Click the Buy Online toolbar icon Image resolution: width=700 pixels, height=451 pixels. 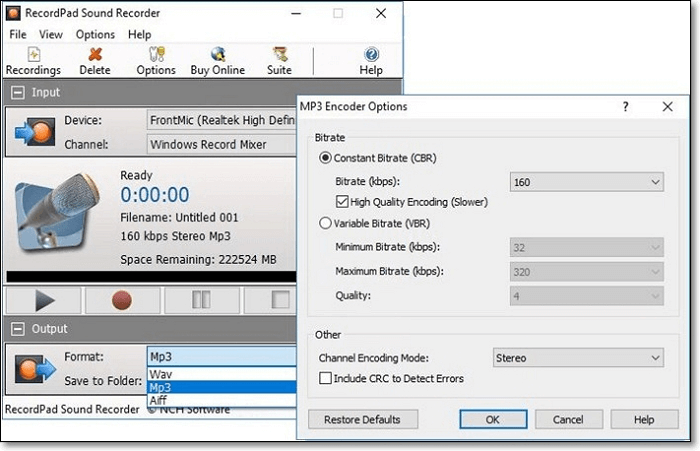click(x=218, y=59)
